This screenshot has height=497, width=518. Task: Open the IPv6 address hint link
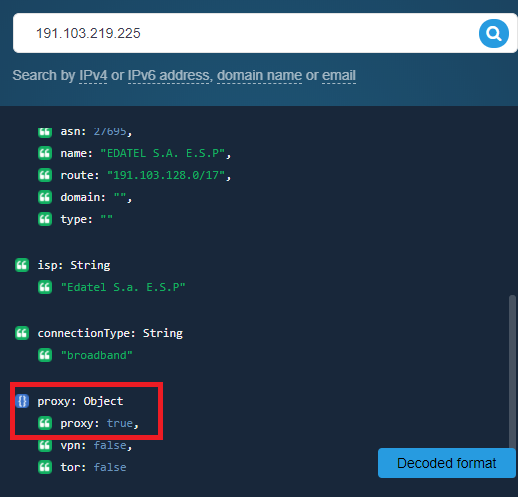click(x=169, y=75)
